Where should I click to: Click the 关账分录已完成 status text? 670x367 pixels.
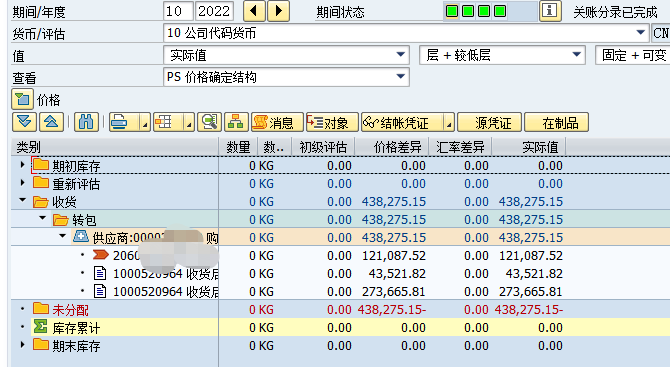(615, 12)
